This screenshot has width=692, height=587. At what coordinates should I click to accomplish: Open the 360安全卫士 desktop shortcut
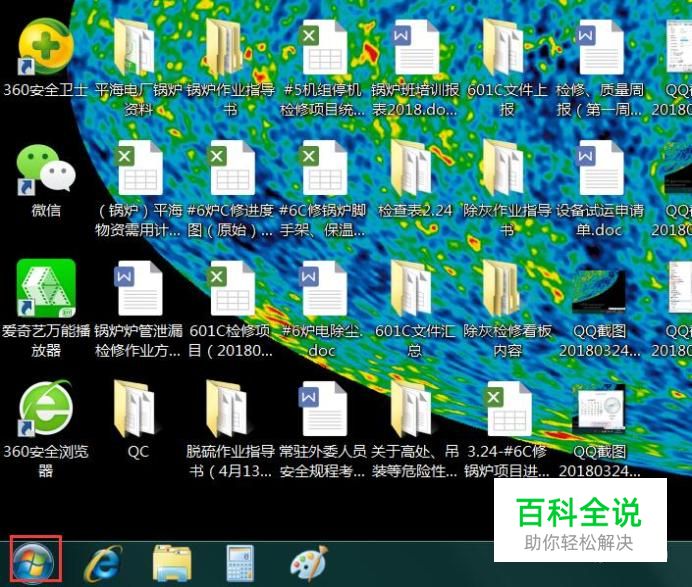point(45,48)
